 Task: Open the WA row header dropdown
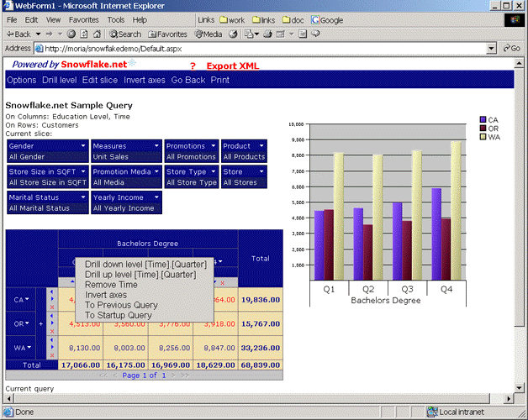coord(29,347)
